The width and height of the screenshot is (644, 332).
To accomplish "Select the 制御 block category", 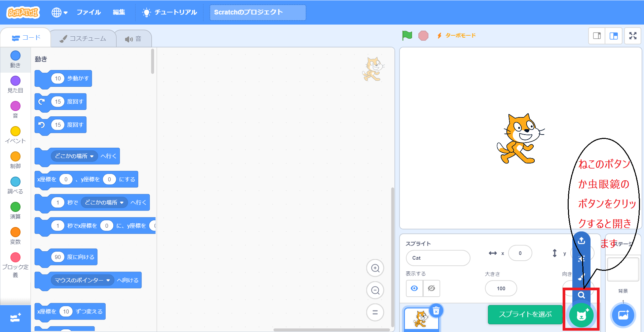I will click(x=15, y=160).
